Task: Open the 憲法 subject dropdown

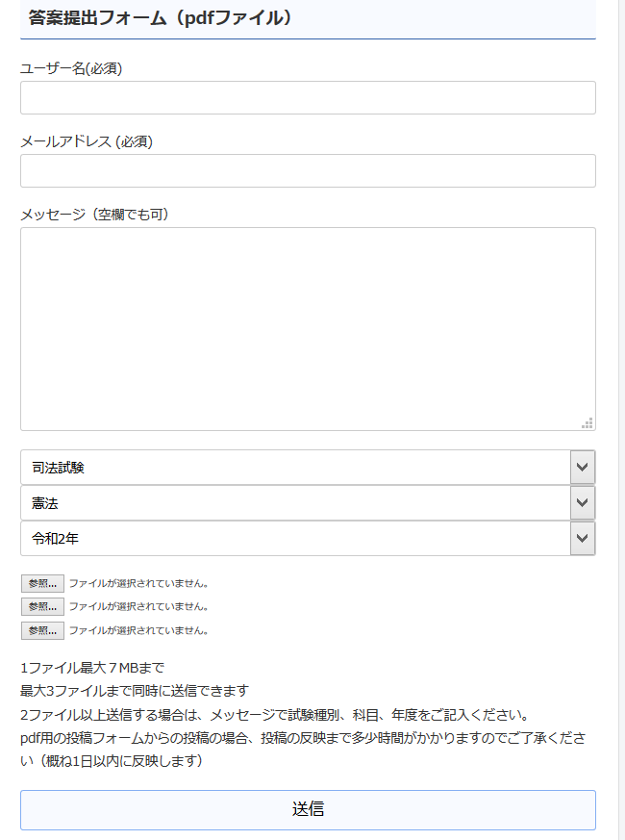Action: click(x=308, y=502)
